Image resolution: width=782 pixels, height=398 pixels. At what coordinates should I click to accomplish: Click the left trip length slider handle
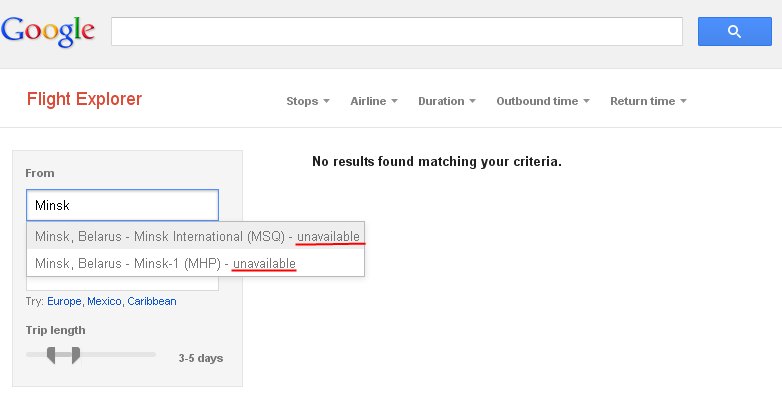[x=51, y=355]
